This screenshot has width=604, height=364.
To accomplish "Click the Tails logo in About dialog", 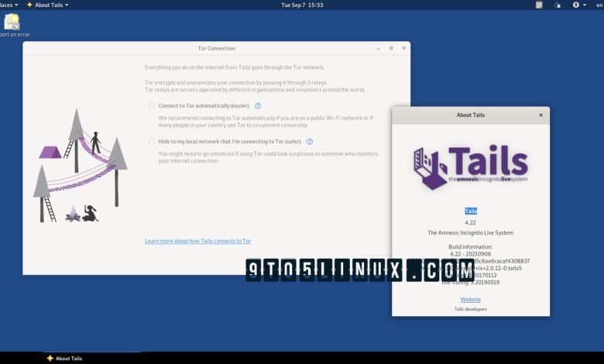I will (470, 167).
